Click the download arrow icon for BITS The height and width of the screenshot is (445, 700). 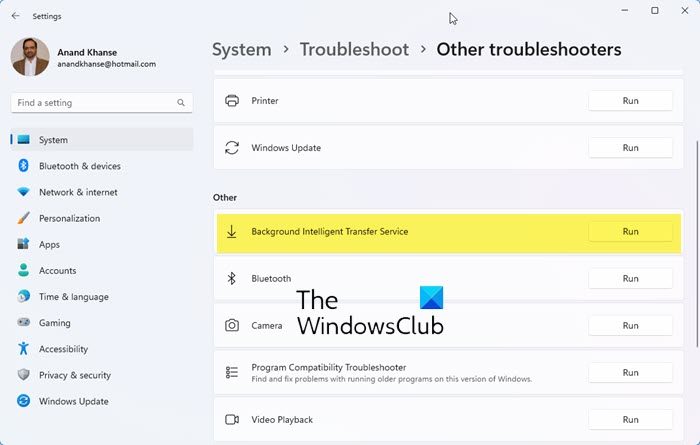232,232
